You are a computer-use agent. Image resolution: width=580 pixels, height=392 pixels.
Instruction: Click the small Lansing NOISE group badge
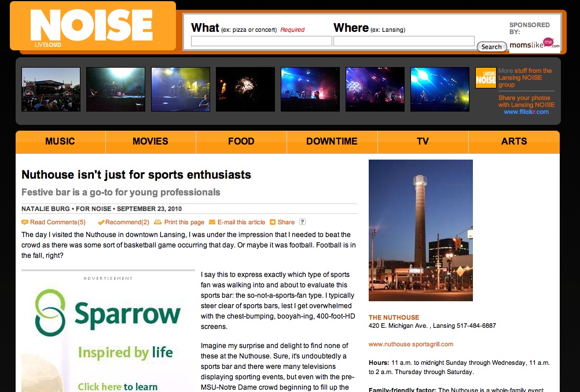[x=486, y=78]
